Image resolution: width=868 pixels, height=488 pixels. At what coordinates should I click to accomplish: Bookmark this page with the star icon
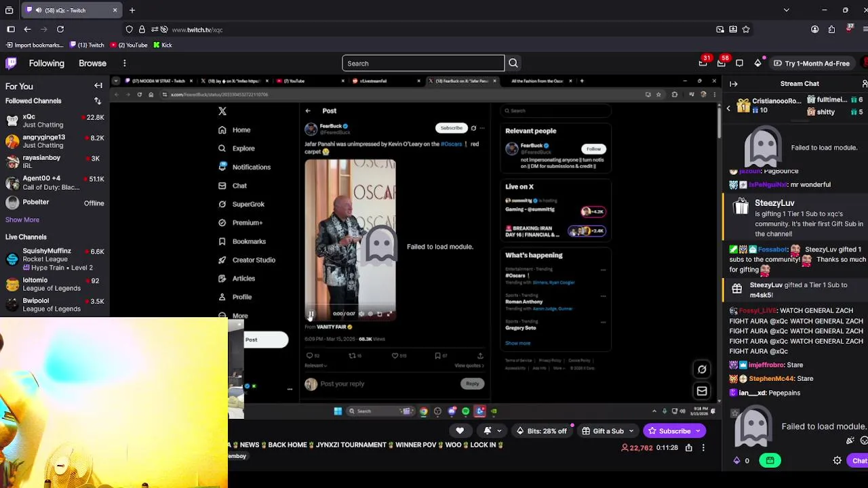(x=746, y=29)
